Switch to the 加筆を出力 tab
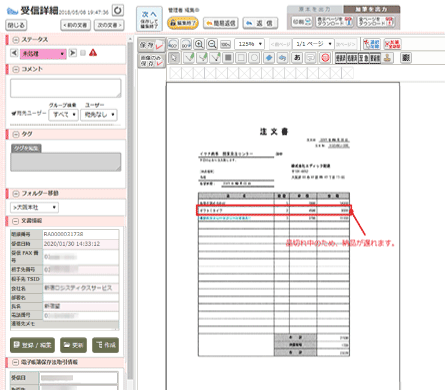 (371, 9)
